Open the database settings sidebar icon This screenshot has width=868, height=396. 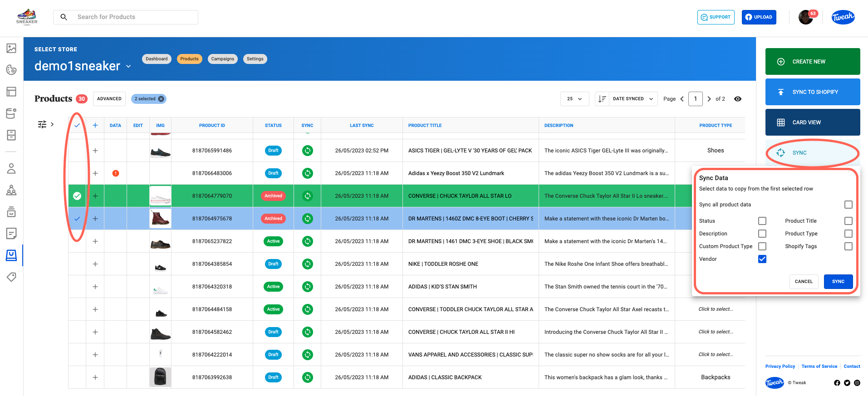coord(11,113)
